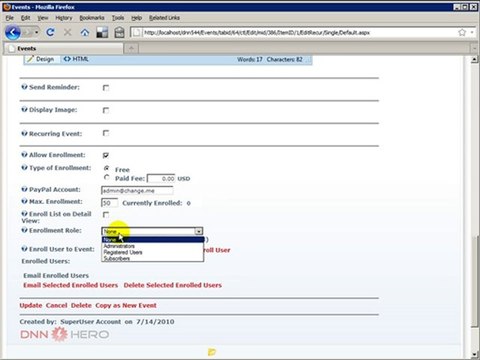This screenshot has width=480, height=360.
Task: Click the browser address bar URL
Action: (x=257, y=32)
